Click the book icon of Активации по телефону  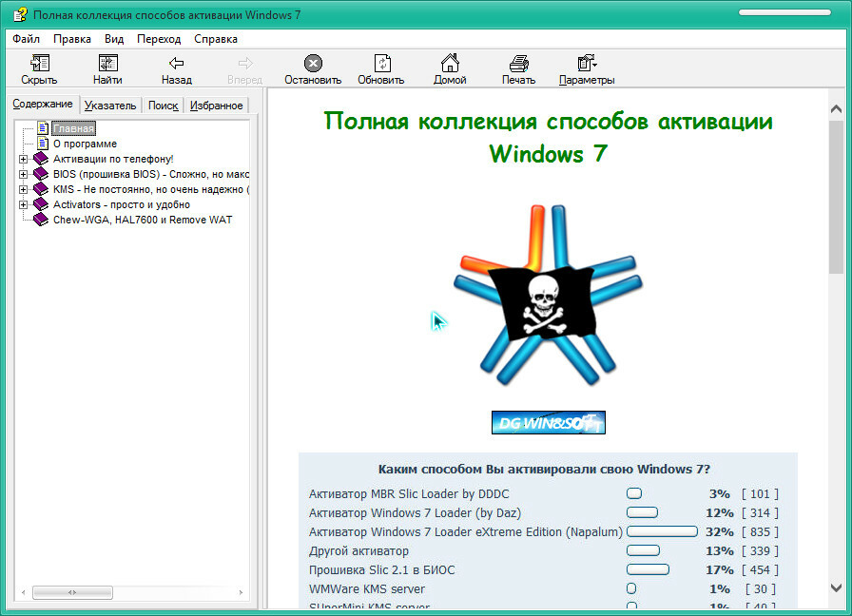[41, 159]
